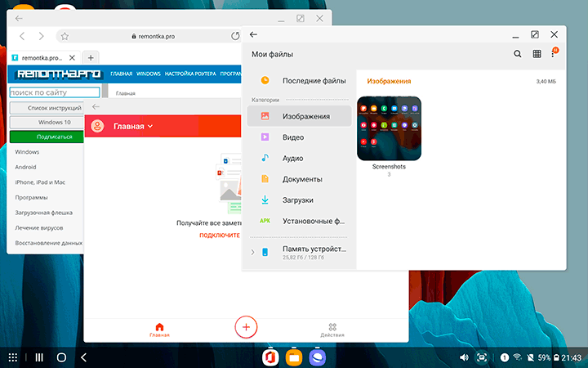Open the Загрузки category
This screenshot has height=368, width=588.
point(299,200)
